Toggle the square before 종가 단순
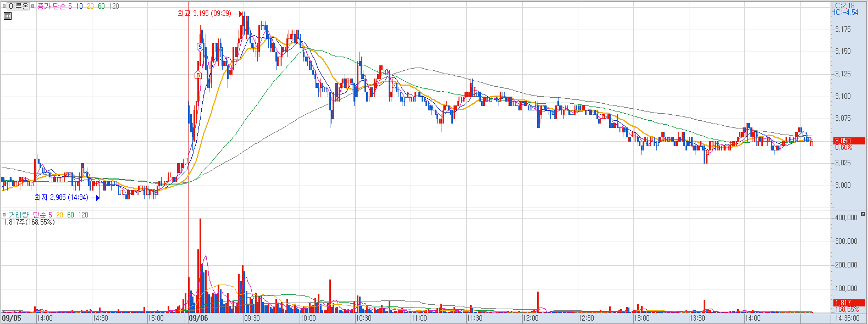The height and width of the screenshot is (324, 868). (34, 6)
